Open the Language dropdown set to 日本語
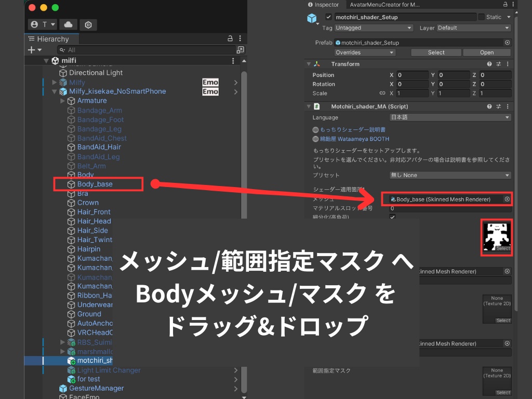Screen dimensions: 532x399 coord(450,117)
